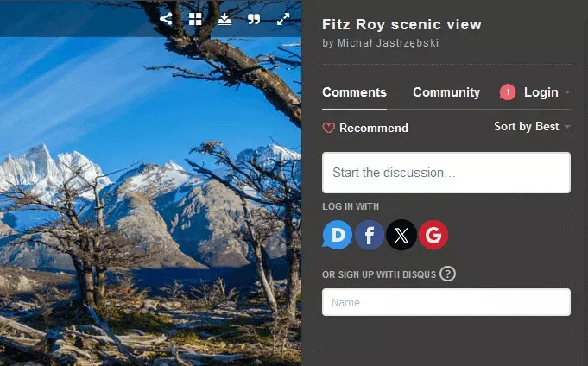Image resolution: width=588 pixels, height=366 pixels.
Task: Click the quotation mark icon
Action: (x=254, y=19)
